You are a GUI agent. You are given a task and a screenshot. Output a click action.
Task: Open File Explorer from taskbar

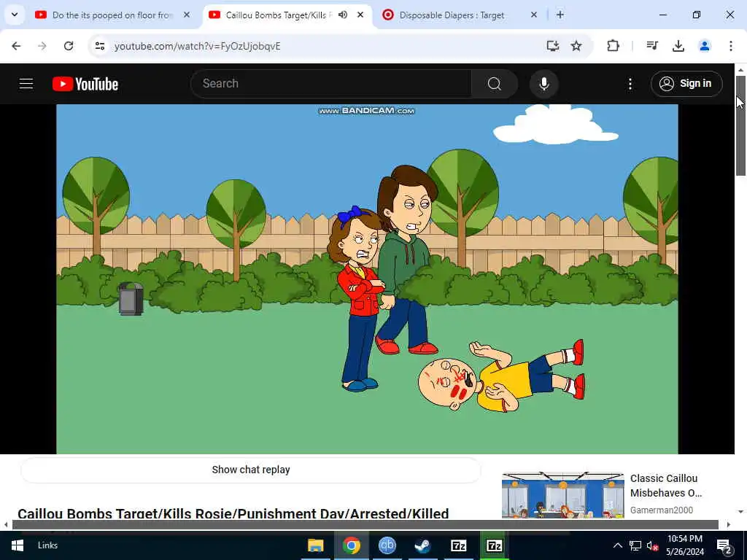pos(315,545)
